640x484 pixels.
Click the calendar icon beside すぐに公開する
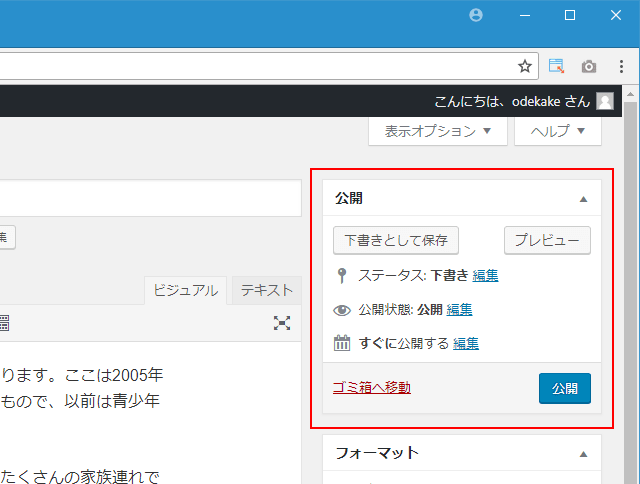(342, 343)
